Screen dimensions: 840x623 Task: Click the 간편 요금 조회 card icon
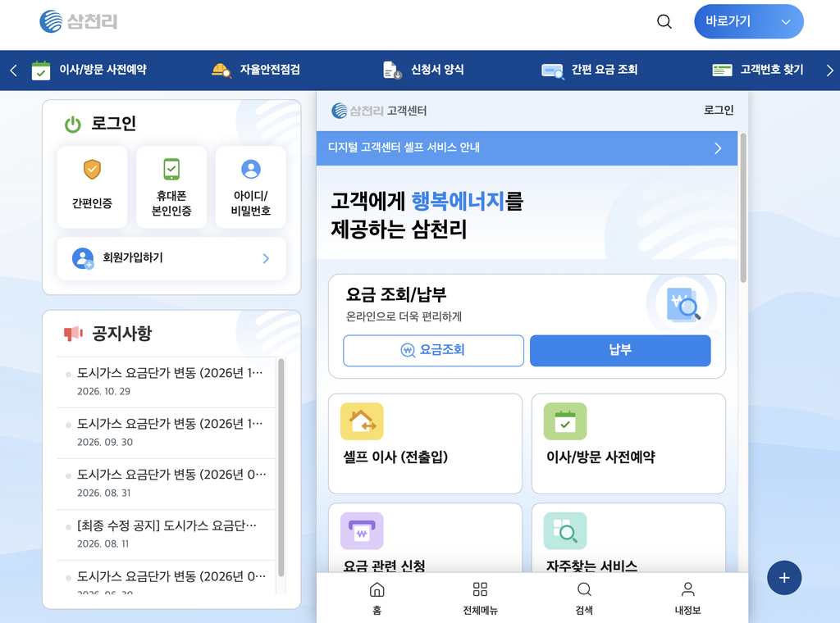pyautogui.click(x=552, y=70)
